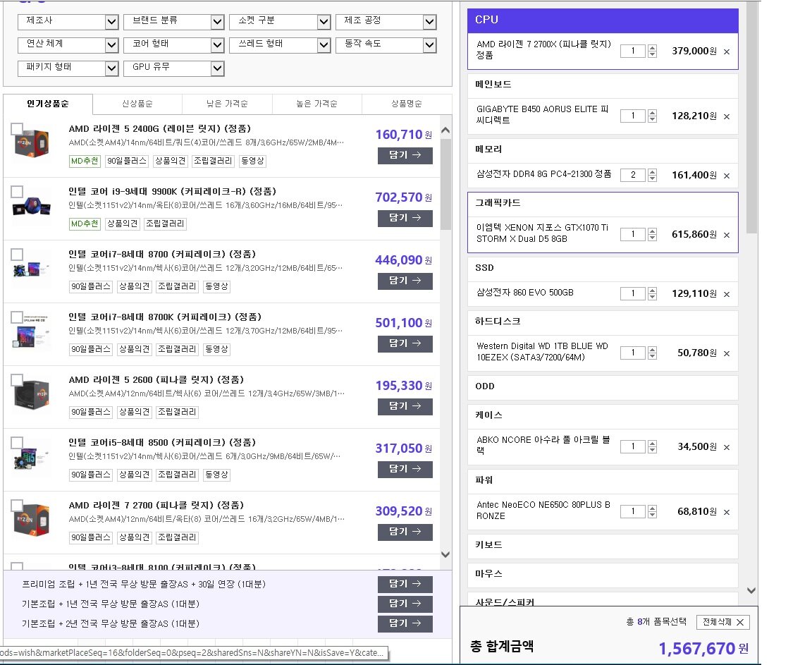
Task: Open AMD 라이젠 5 2600 product thumbnail
Action: coord(32,395)
